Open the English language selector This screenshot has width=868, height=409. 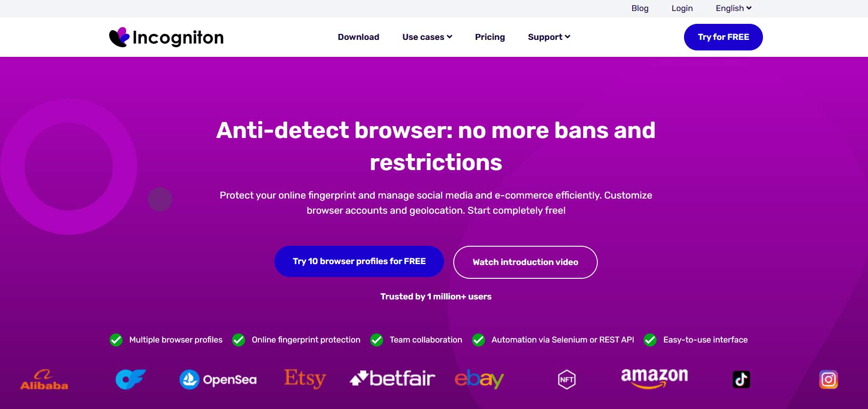[x=734, y=8]
